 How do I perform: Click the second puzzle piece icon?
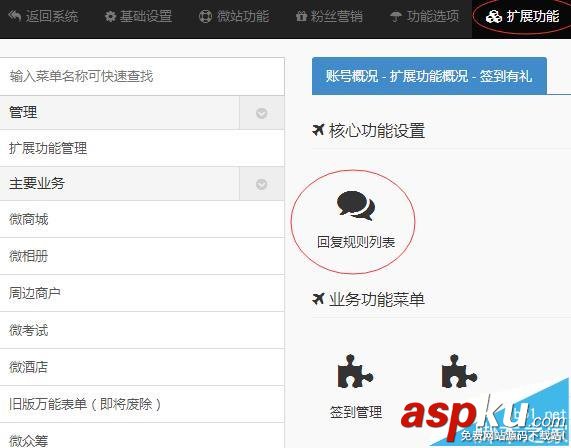click(459, 372)
